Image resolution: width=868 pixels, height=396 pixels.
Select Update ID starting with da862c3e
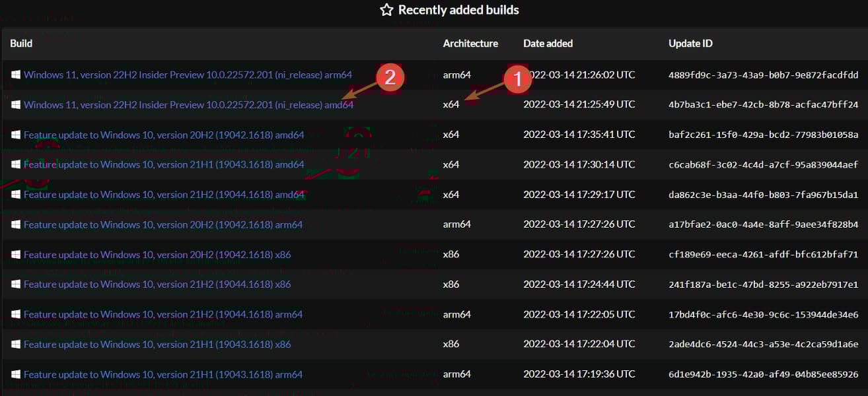click(x=764, y=195)
